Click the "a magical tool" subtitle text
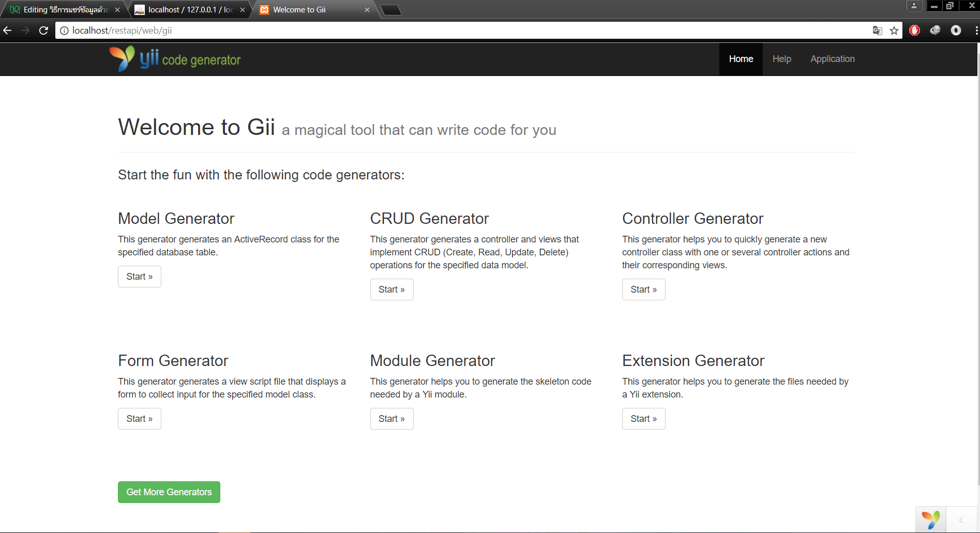The width and height of the screenshot is (980, 533). 419,130
